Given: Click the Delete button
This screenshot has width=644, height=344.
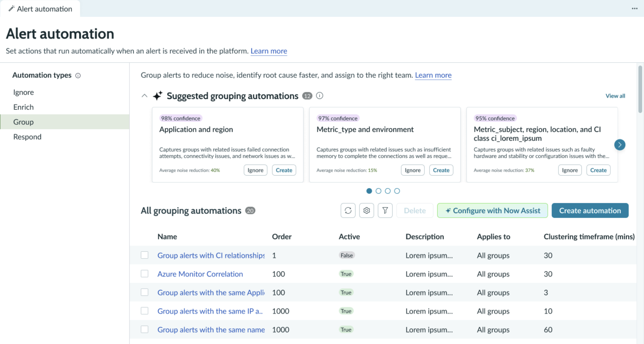Looking at the screenshot, I should pyautogui.click(x=415, y=210).
